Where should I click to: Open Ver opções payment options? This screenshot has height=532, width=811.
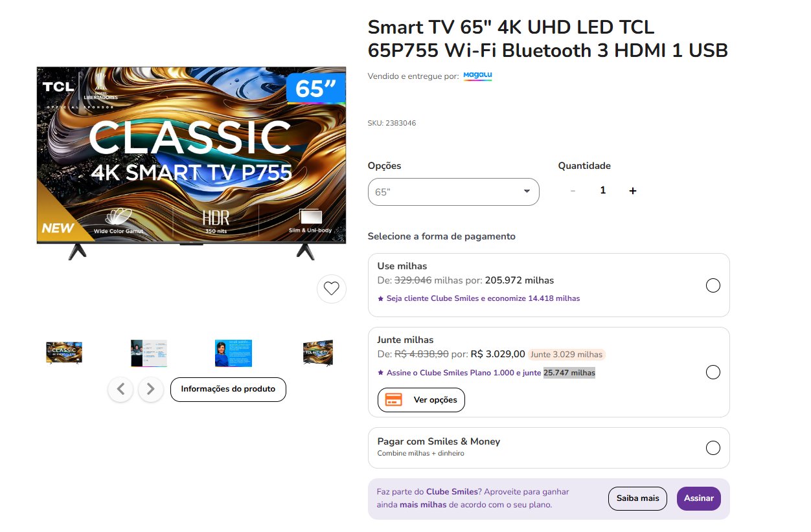coord(421,400)
